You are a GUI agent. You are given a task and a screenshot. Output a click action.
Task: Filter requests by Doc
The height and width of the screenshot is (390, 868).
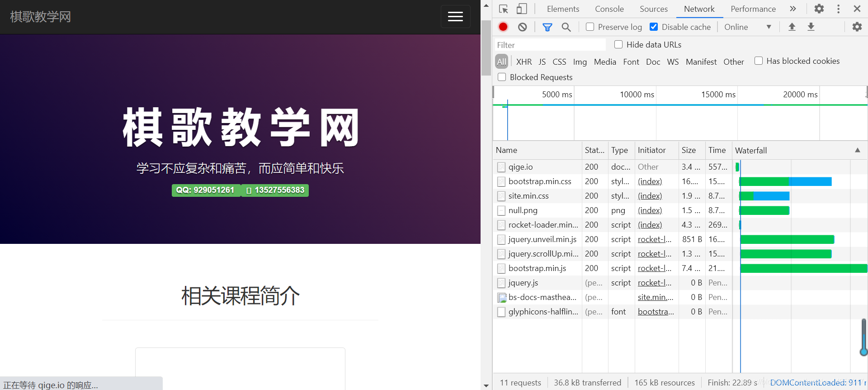[x=653, y=62]
